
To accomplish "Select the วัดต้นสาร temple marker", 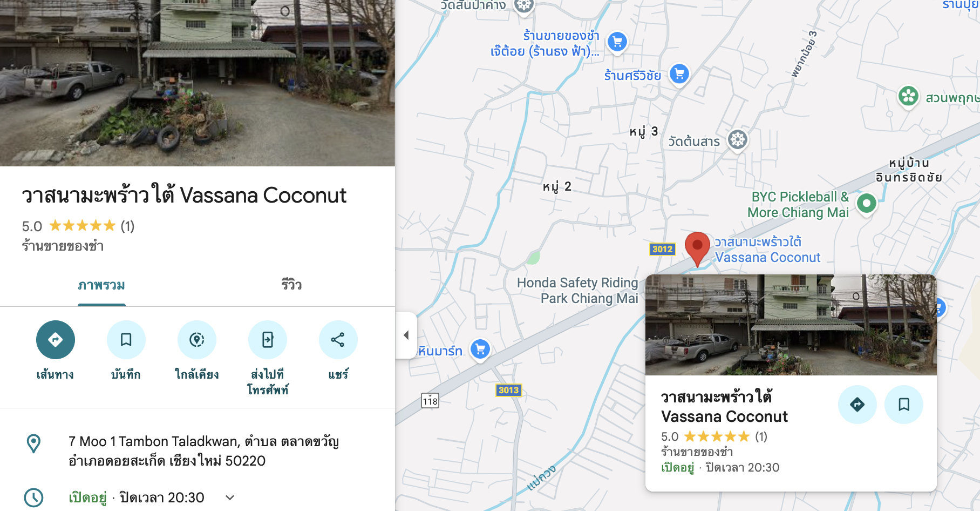I will coord(738,140).
